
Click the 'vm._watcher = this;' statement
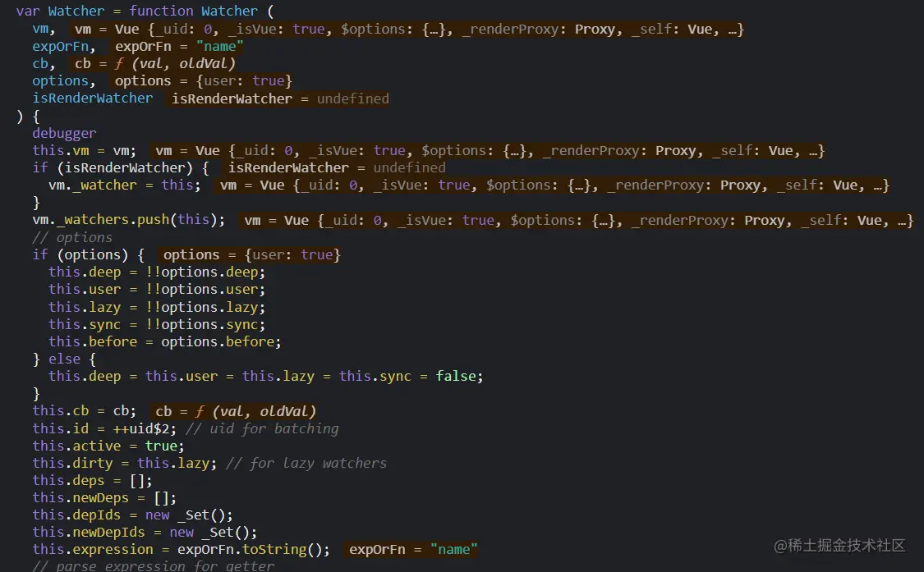tap(125, 185)
